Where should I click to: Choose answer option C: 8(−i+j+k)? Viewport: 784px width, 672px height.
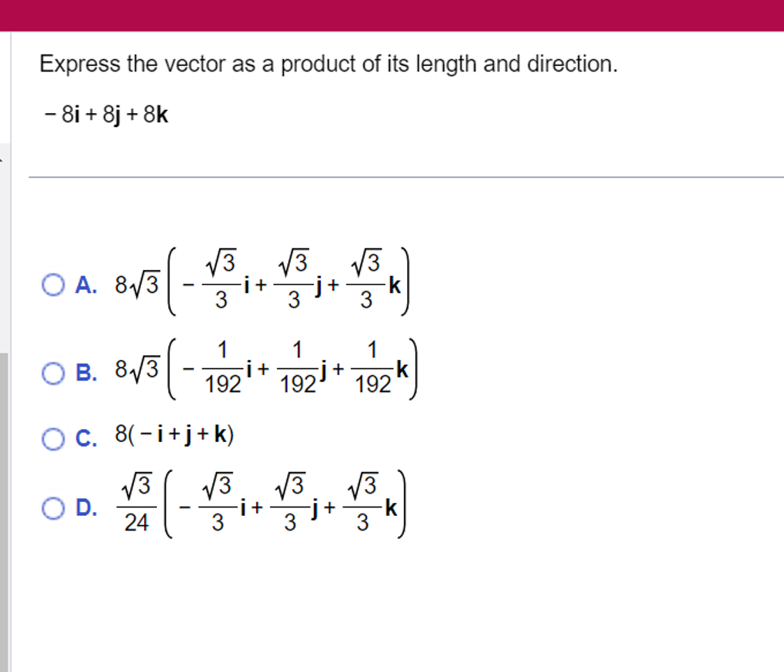coord(177,435)
